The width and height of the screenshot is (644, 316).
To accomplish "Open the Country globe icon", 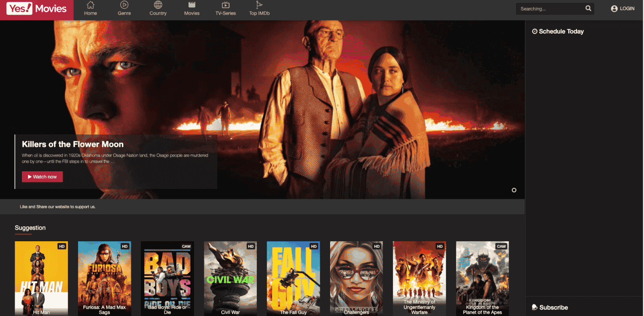I will 158,5.
